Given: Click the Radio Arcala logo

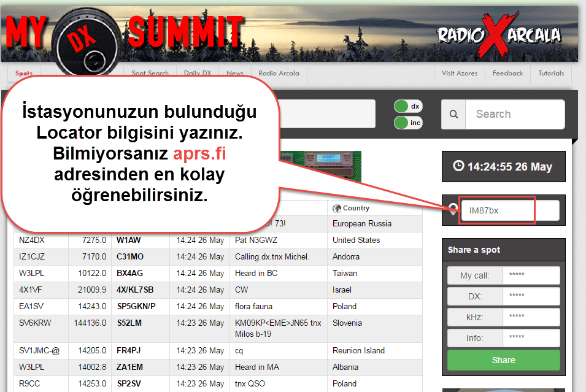Looking at the screenshot, I should click(x=499, y=35).
